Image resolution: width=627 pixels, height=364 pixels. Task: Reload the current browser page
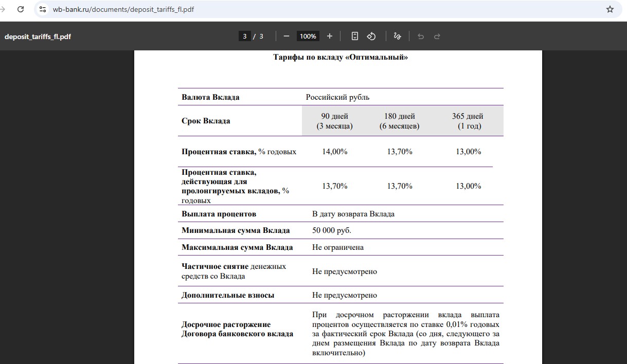point(21,9)
